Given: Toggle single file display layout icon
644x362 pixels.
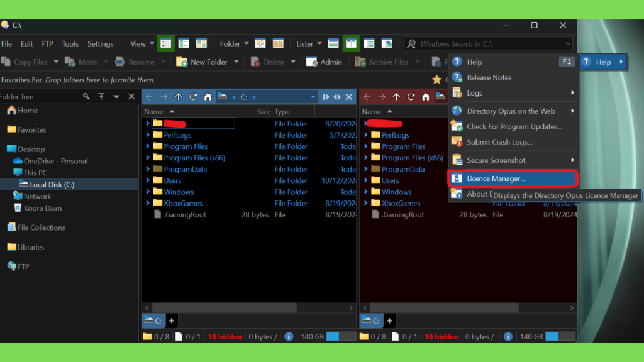Looking at the screenshot, I should click(x=333, y=43).
